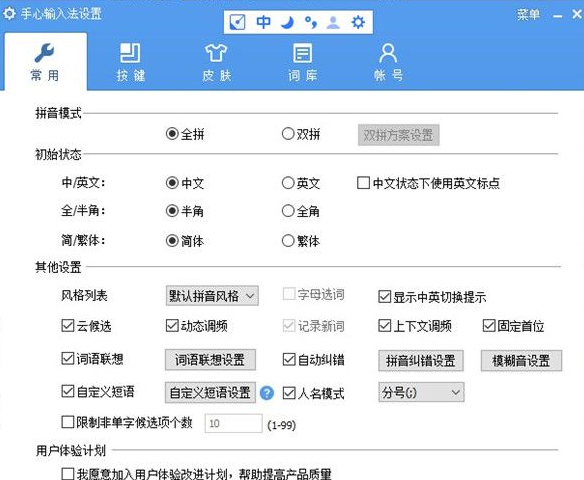The image size is (584, 480).
Task: Open the 词库 dictionary tab
Action: click(x=302, y=62)
